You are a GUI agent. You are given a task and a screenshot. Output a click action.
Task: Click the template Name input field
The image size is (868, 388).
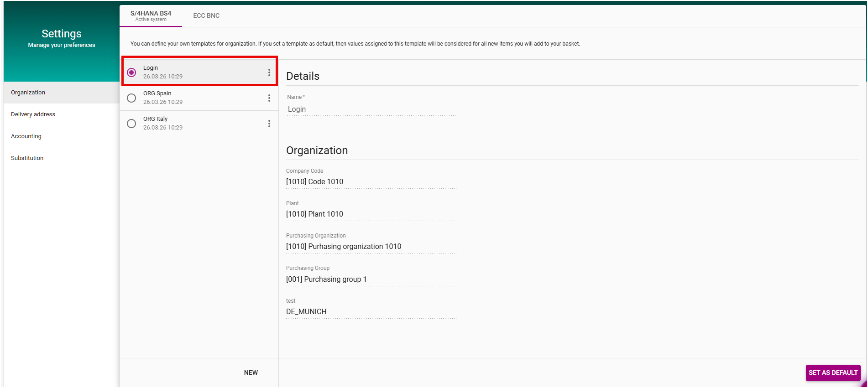pyautogui.click(x=371, y=109)
